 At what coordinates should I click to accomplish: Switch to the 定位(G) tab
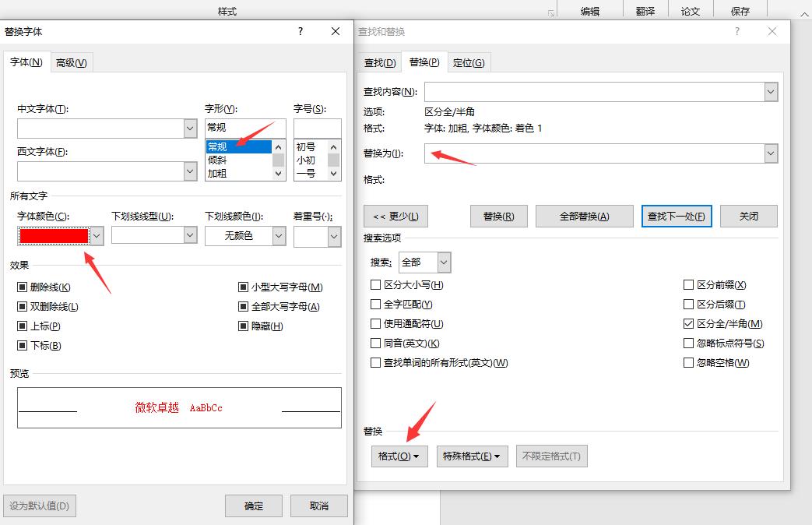(x=469, y=62)
